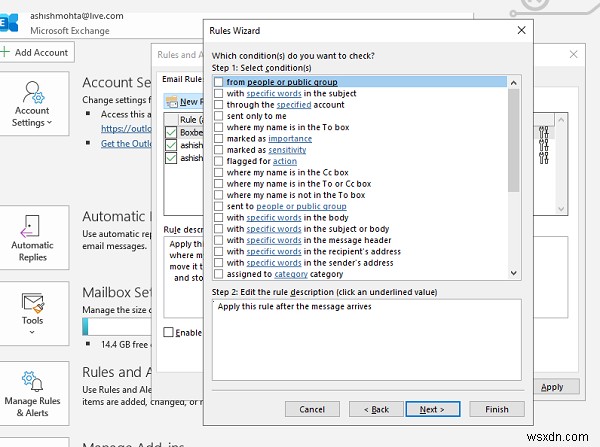
Task: Click the Next button in Rules Wizard
Action: [x=432, y=409]
